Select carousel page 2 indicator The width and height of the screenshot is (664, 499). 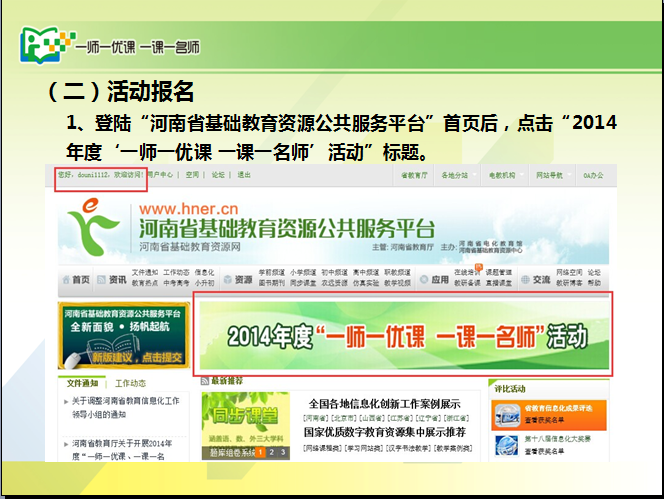[x=272, y=452]
